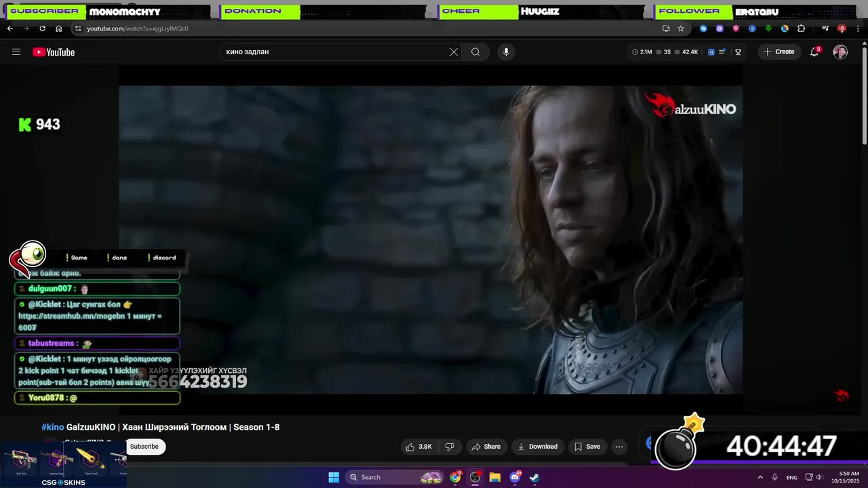
Task: Go to YouTube home via logo
Action: (54, 52)
